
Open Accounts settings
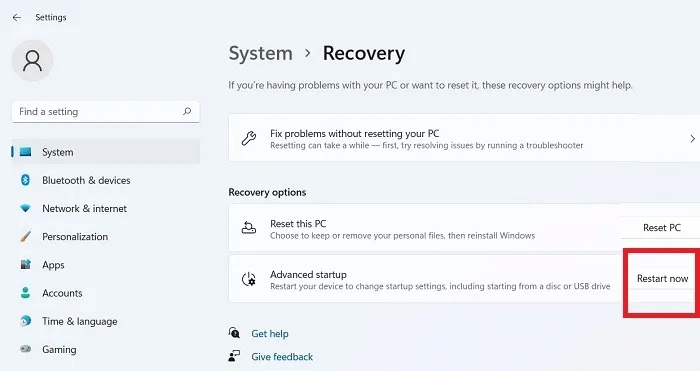pyautogui.click(x=106, y=293)
